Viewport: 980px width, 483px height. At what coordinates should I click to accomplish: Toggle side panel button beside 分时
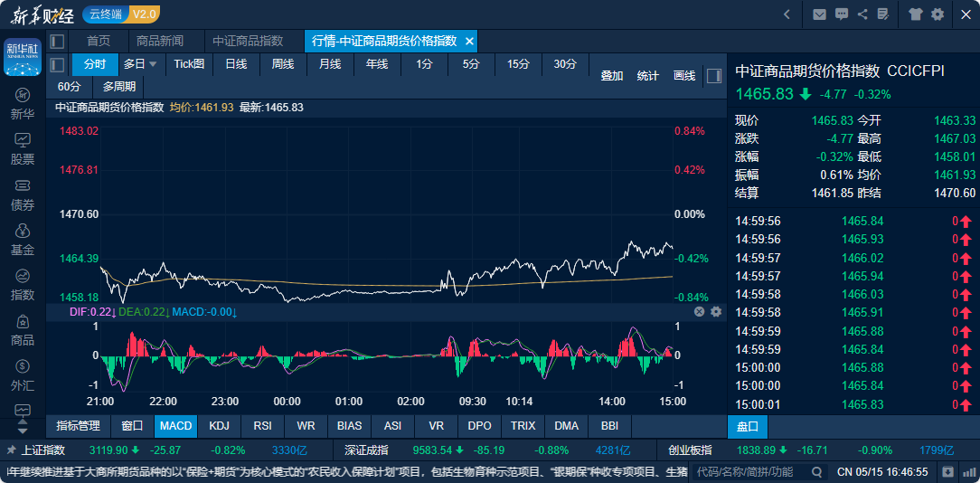click(57, 64)
